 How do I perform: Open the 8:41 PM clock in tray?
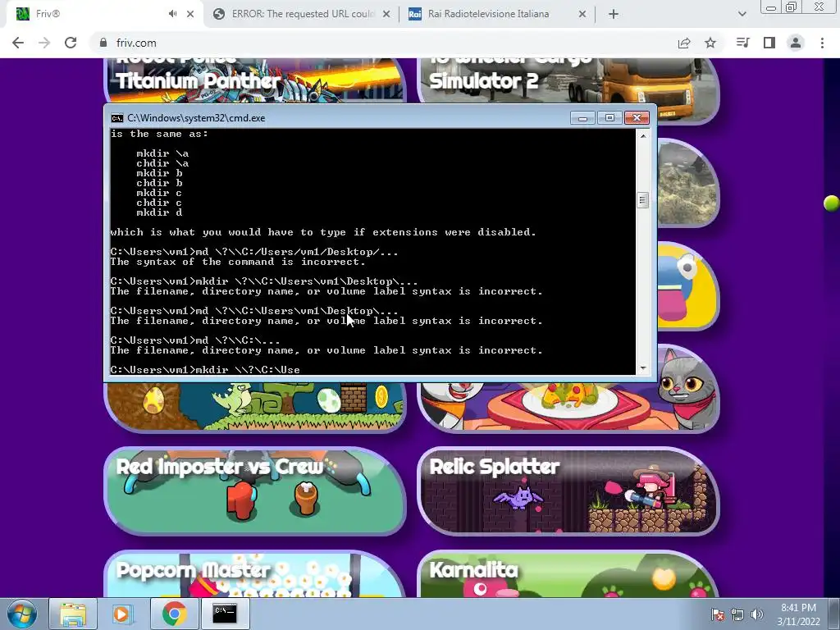[x=798, y=614]
